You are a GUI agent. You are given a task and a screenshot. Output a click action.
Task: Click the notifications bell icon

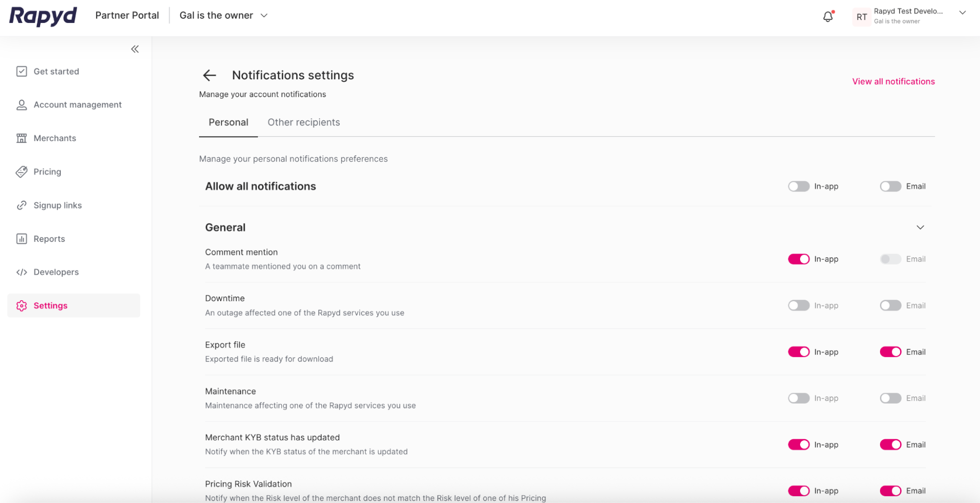click(828, 16)
